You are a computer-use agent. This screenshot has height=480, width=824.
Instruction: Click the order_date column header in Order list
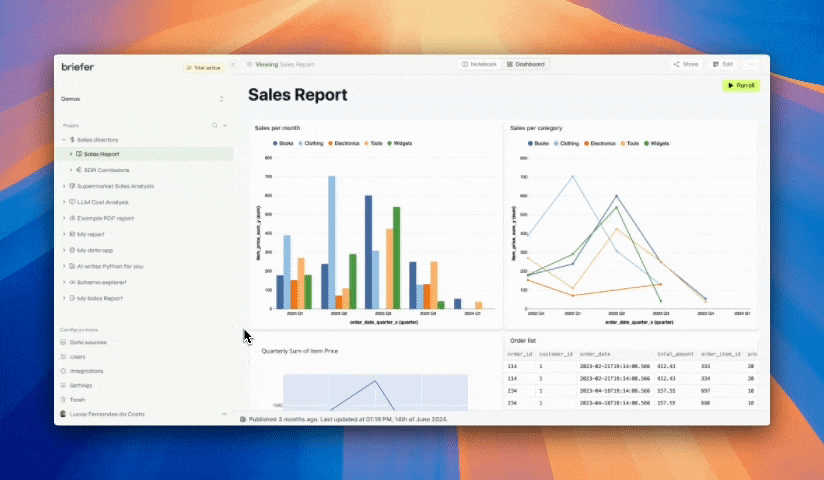(x=595, y=354)
